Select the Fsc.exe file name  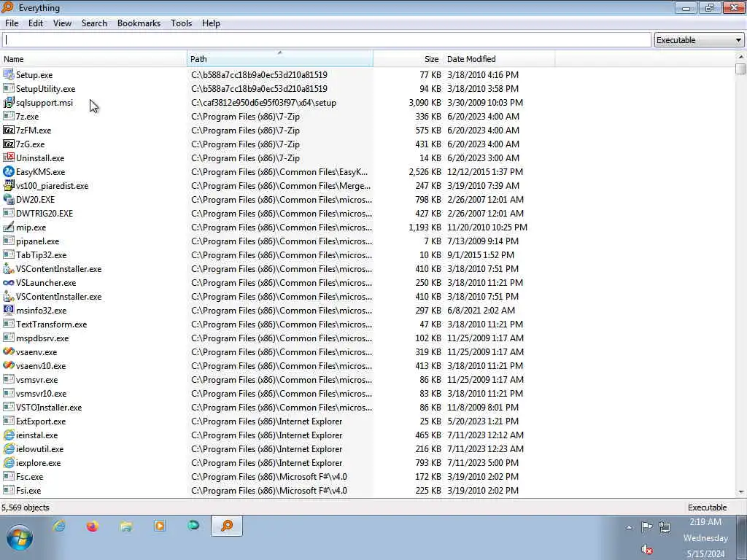pyautogui.click(x=29, y=476)
